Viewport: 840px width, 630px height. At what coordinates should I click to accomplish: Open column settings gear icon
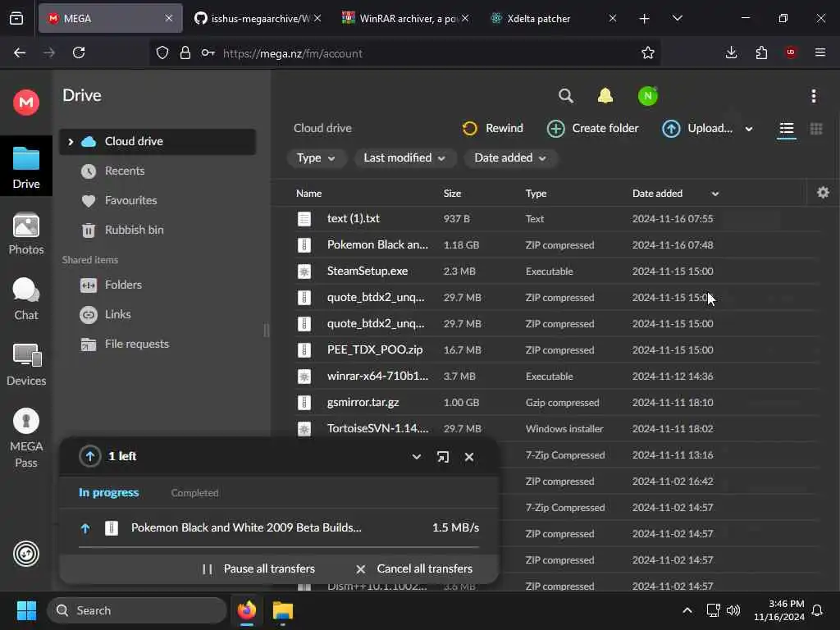[x=823, y=192]
